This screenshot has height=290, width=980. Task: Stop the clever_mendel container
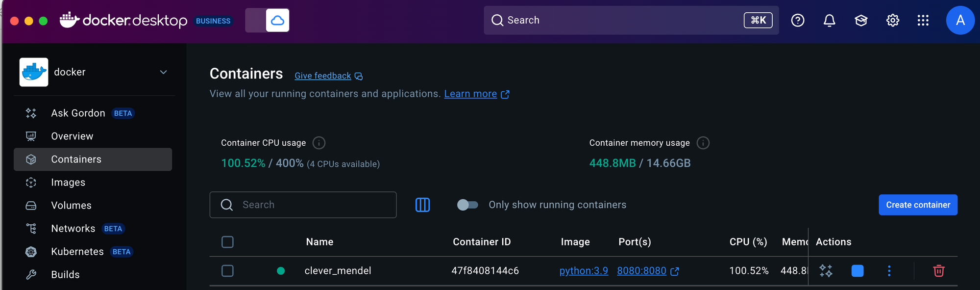[857, 271]
